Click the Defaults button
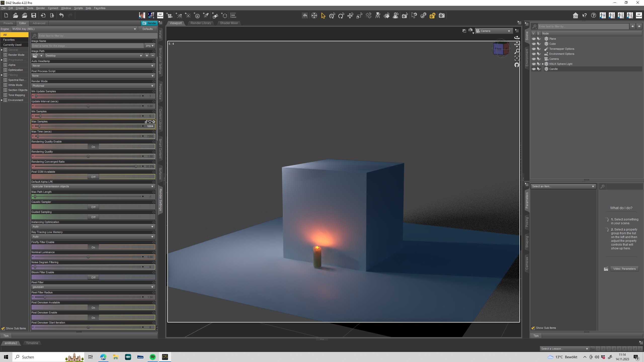644x362 pixels. click(147, 29)
